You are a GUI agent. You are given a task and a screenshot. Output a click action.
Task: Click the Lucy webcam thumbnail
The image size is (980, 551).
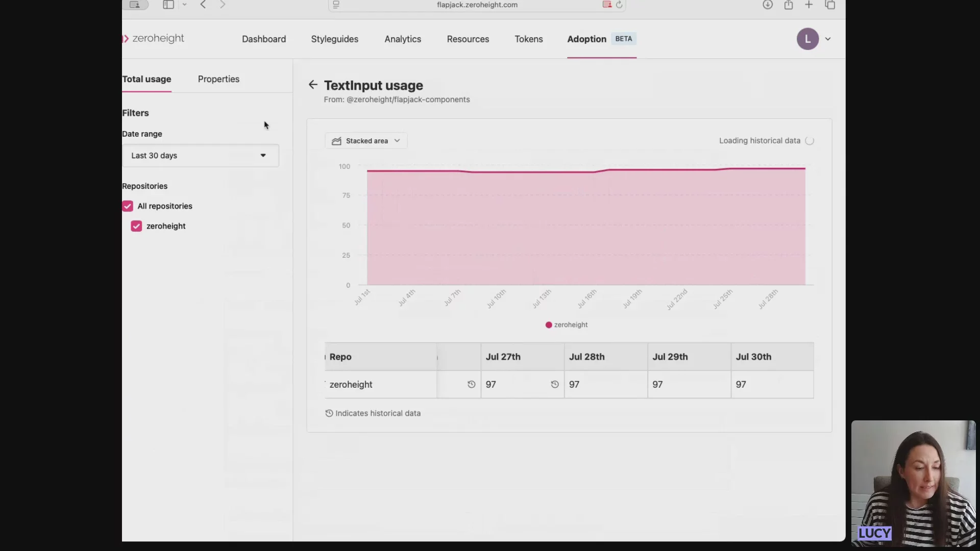(x=914, y=483)
